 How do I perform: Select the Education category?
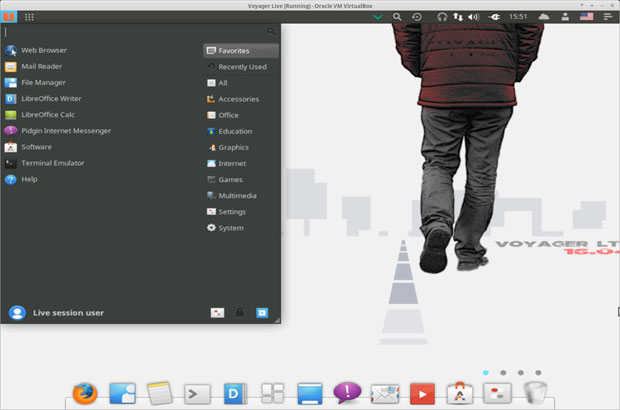pyautogui.click(x=241, y=131)
